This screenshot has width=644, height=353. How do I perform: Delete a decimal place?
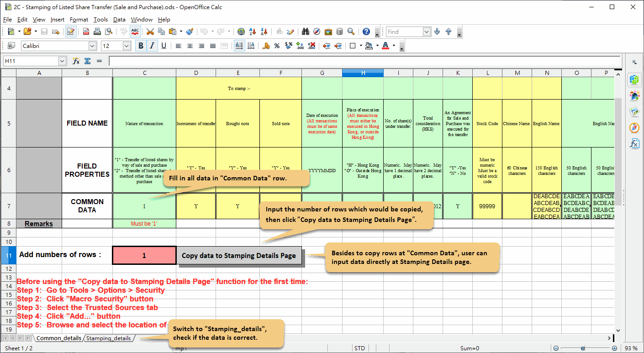(311, 46)
